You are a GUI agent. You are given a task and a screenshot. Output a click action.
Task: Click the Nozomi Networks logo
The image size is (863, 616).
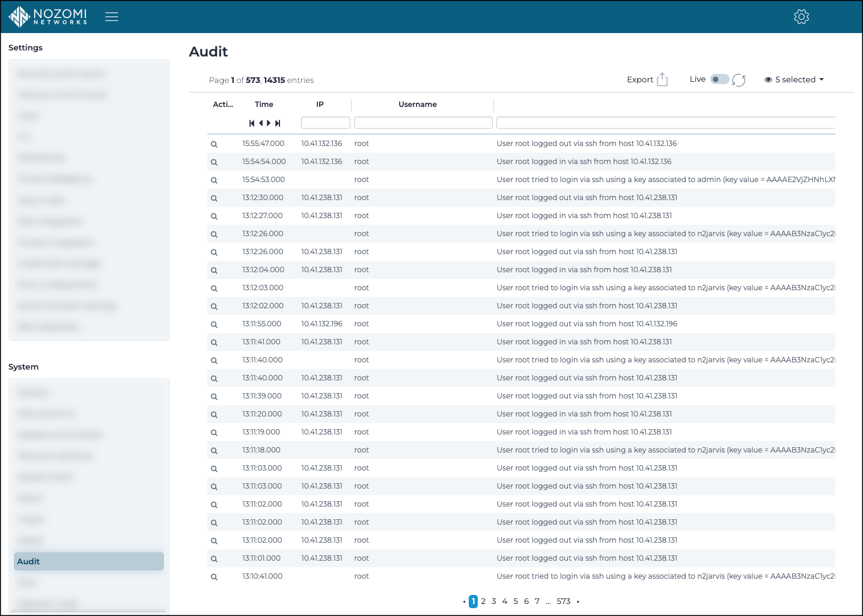(48, 17)
